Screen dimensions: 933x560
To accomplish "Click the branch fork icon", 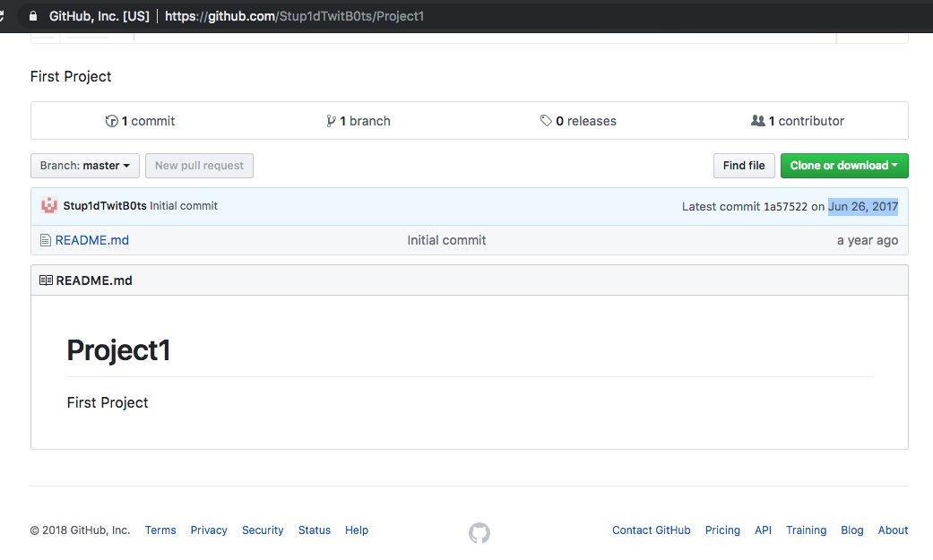I will [331, 121].
